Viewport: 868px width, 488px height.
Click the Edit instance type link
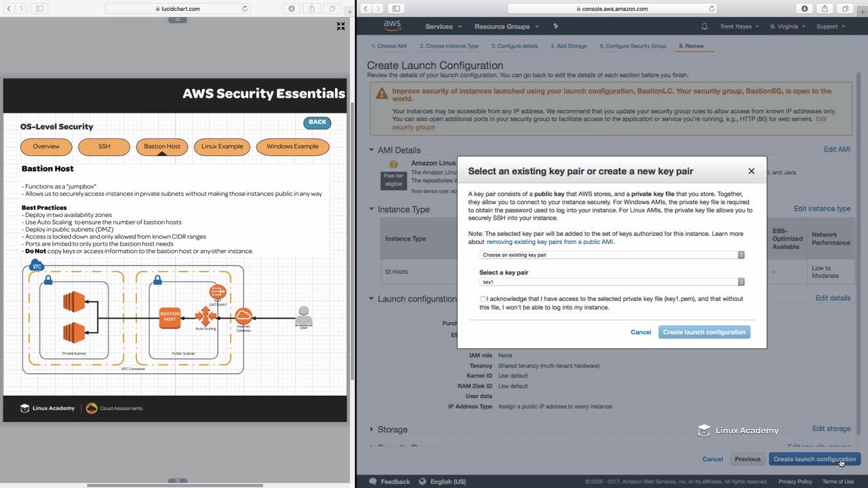822,209
